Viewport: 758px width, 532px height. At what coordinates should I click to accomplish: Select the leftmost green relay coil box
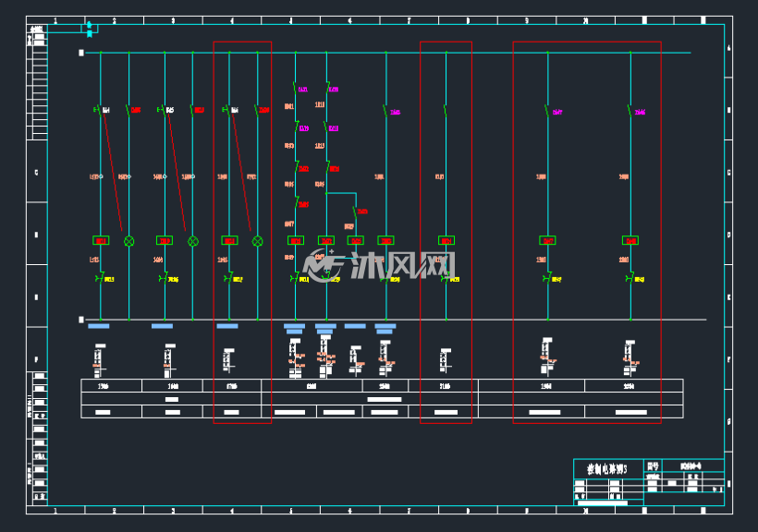[x=101, y=240]
